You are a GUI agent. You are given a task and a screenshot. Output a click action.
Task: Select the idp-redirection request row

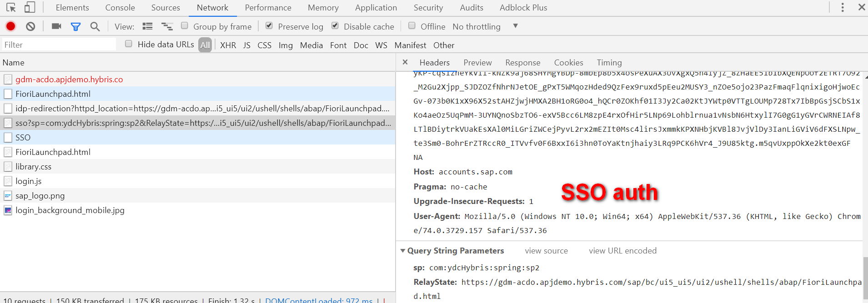coord(197,109)
